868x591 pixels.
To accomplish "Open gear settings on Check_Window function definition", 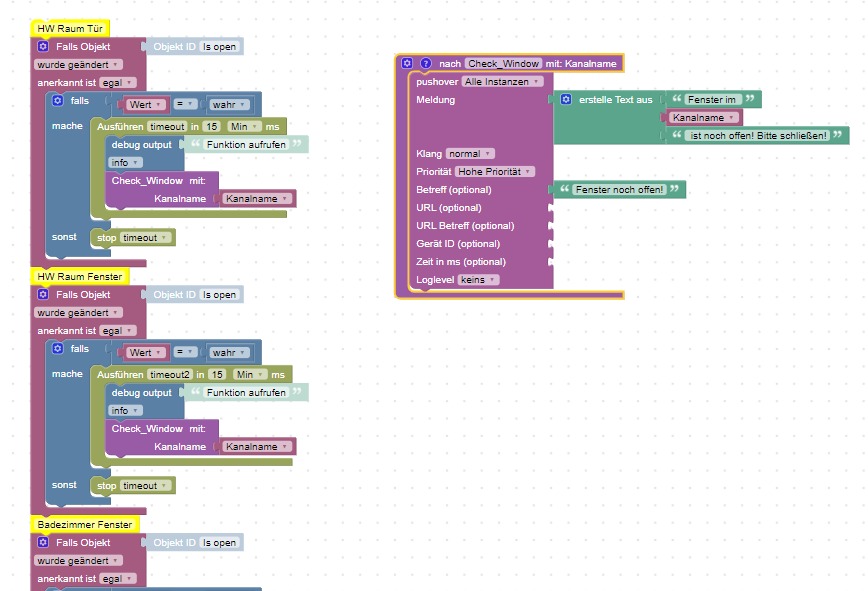I will coord(407,63).
